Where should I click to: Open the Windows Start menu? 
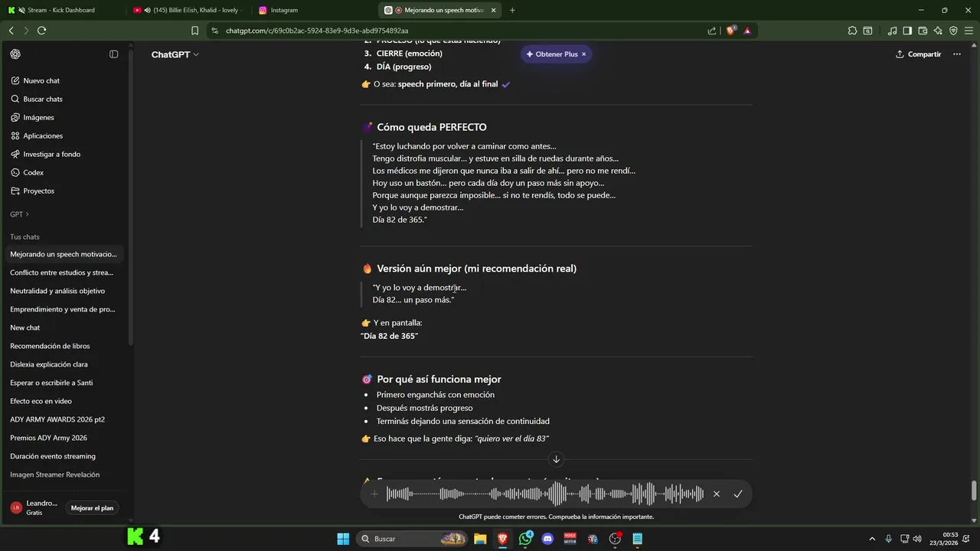point(343,539)
